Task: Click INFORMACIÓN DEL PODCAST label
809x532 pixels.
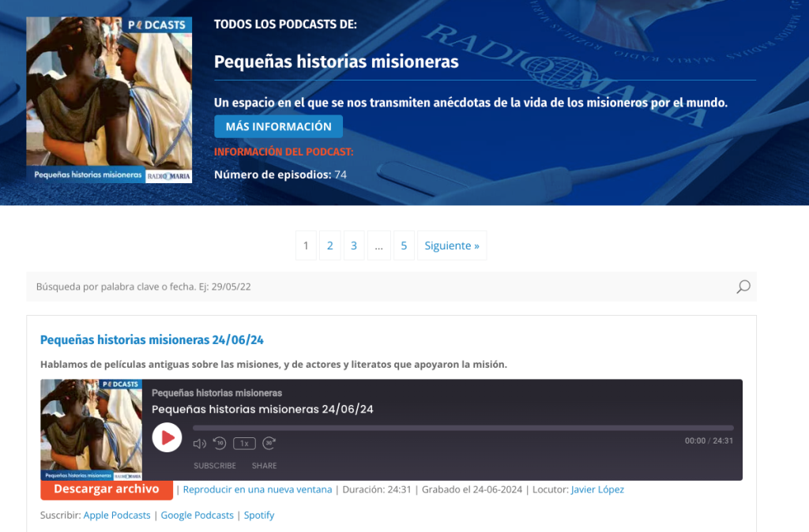Action: pos(284,152)
